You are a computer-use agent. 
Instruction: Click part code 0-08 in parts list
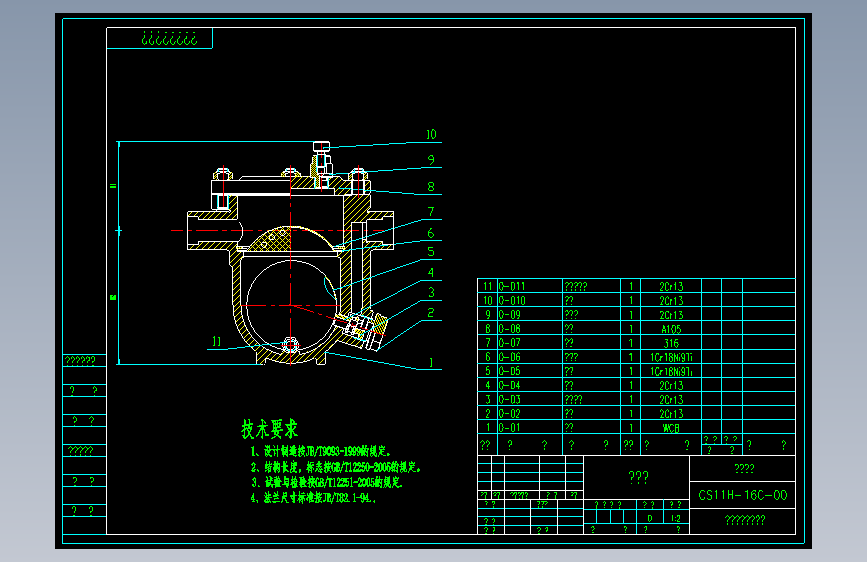pos(510,329)
